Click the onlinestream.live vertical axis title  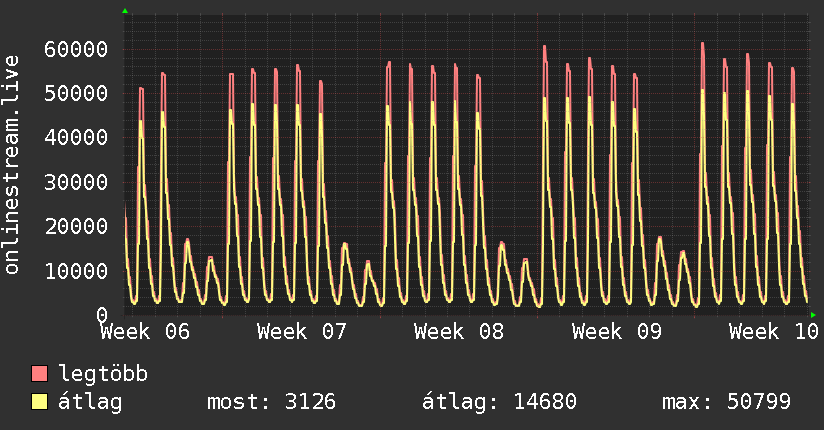[12, 165]
